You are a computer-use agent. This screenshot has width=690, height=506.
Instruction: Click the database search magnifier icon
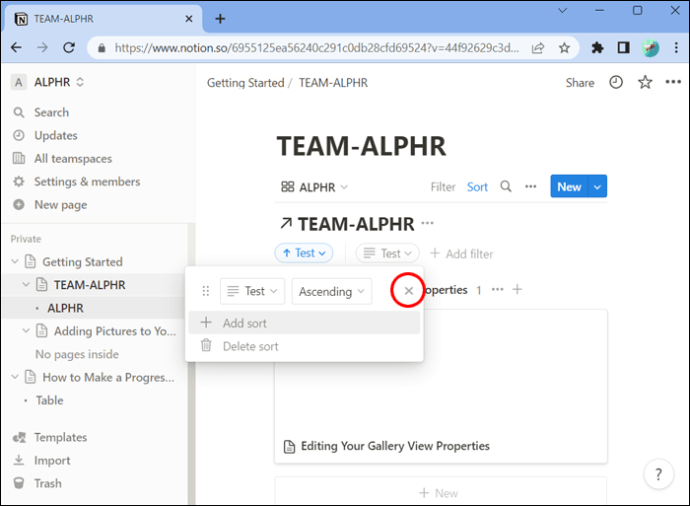click(506, 187)
